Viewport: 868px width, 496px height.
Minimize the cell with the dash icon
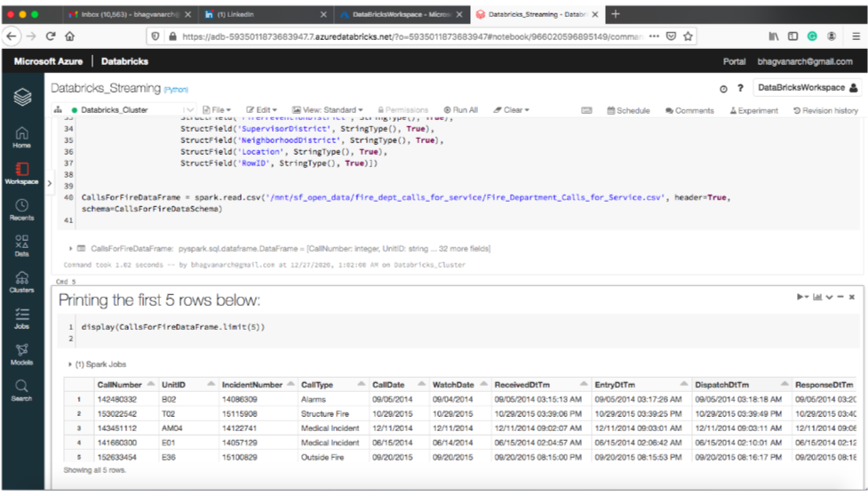click(840, 297)
